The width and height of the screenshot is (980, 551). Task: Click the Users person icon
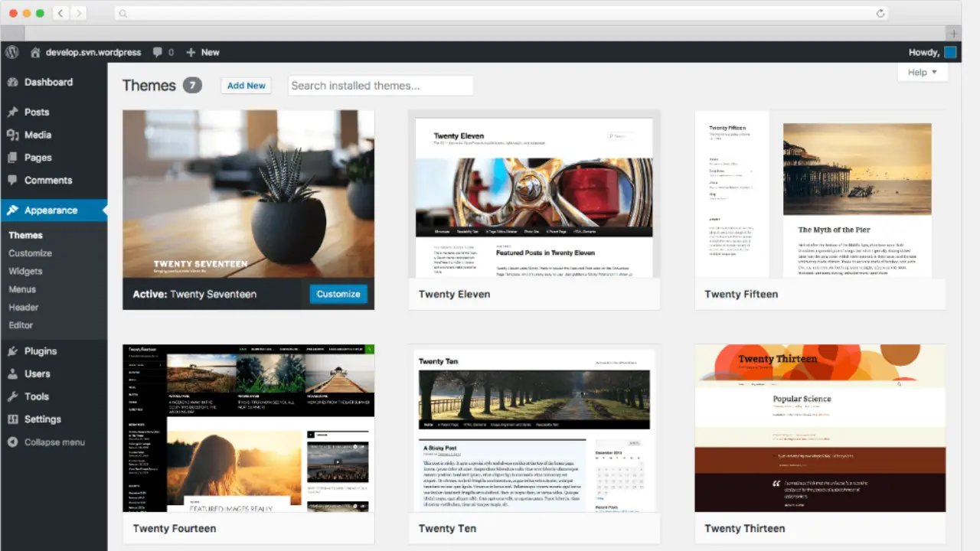[x=12, y=374]
